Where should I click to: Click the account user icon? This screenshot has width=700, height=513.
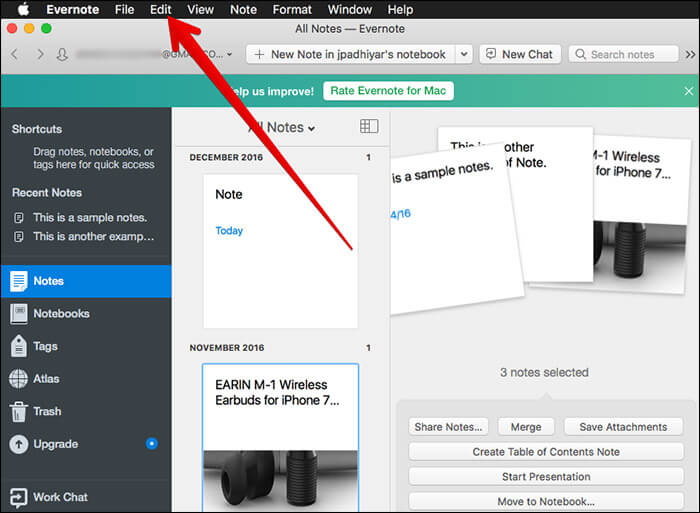pos(62,54)
